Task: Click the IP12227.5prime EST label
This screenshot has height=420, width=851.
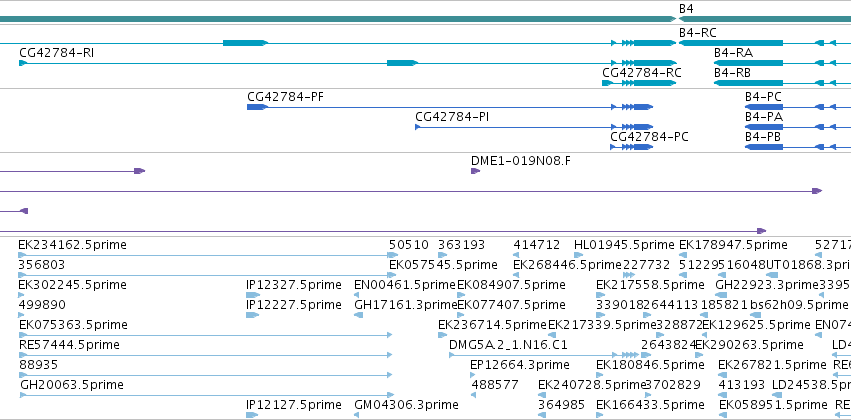Action: tap(294, 304)
